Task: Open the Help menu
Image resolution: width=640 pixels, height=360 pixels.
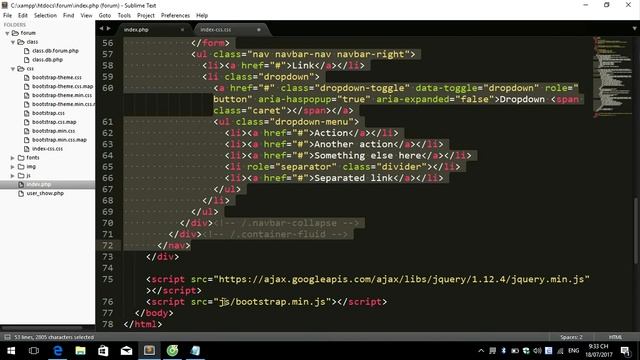Action: pyautogui.click(x=202, y=16)
